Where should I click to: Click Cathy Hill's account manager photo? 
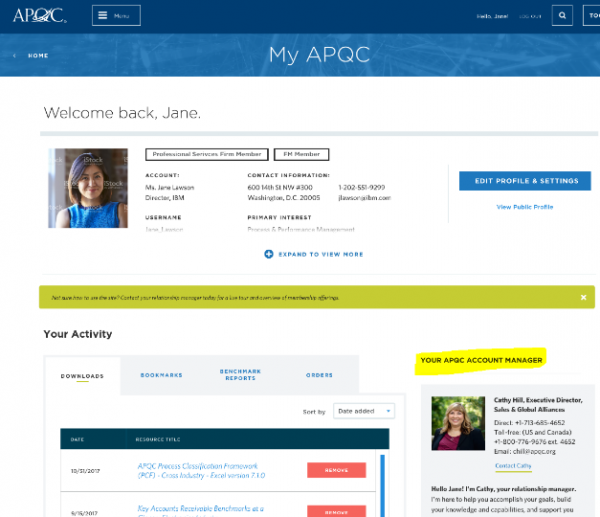(458, 423)
